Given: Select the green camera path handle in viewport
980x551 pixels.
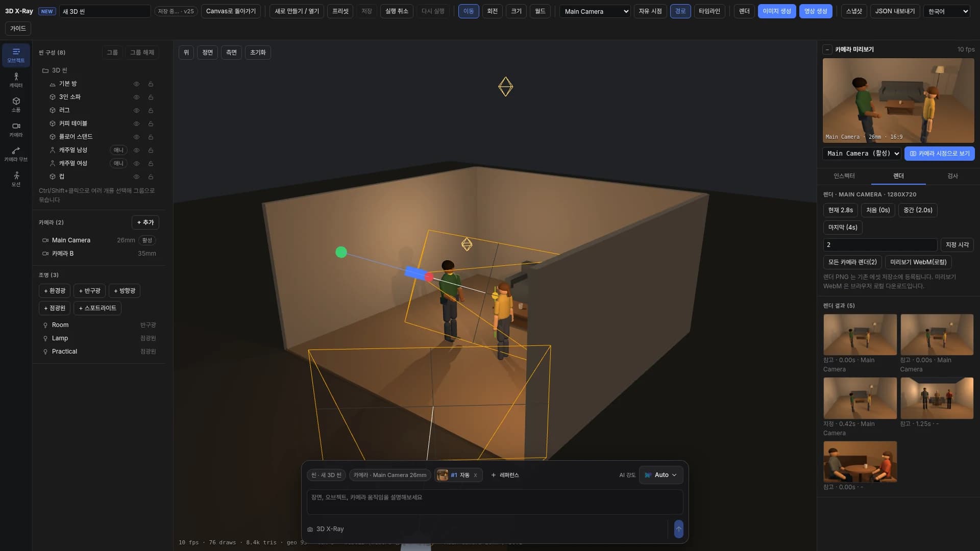Looking at the screenshot, I should 341,252.
